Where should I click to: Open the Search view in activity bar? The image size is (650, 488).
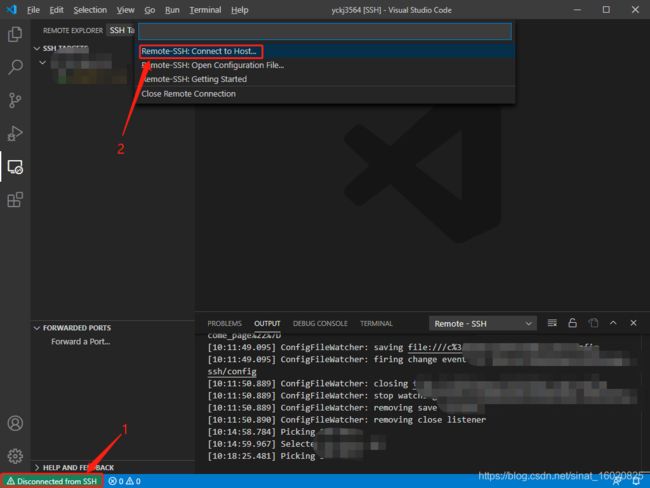pyautogui.click(x=15, y=67)
